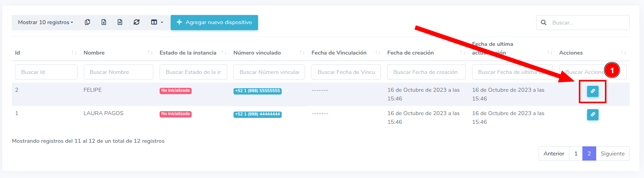Click the magnifier icon beside Buscar

pyautogui.click(x=544, y=23)
